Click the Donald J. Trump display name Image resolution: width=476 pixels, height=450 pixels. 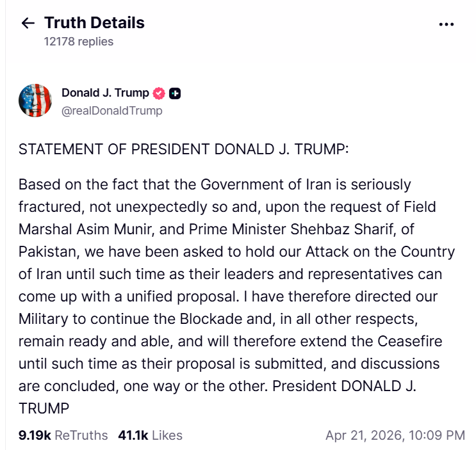coord(105,93)
